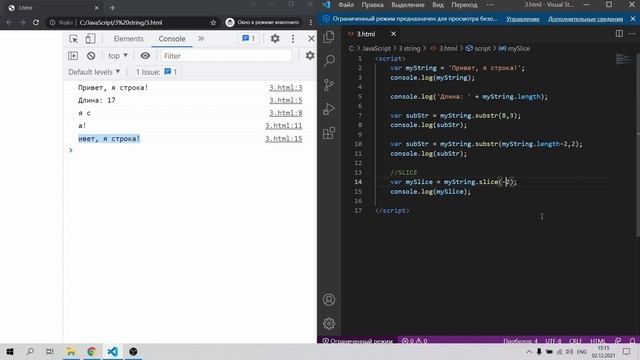Screen dimensions: 640x360
Task: Open the Правка menu
Action: coord(372,5)
